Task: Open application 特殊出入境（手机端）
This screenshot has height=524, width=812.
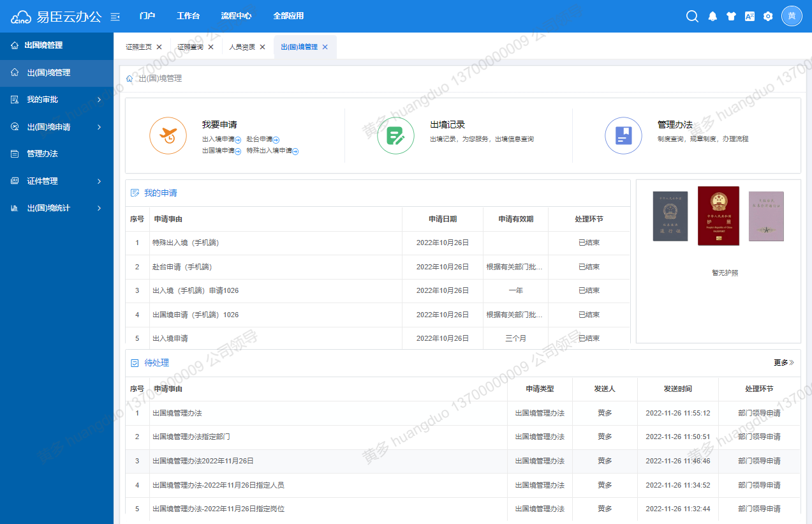Action: [x=186, y=243]
